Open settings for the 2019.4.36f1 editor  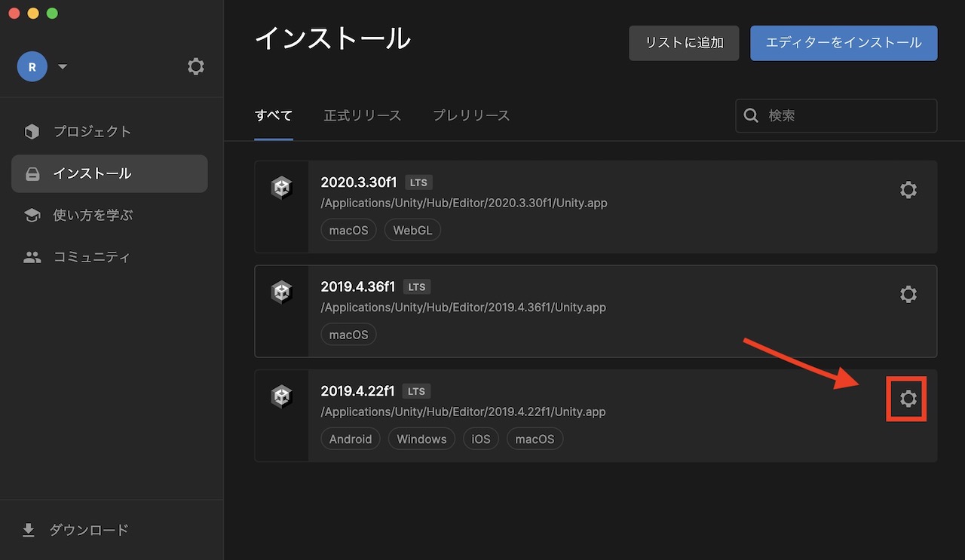pos(908,294)
